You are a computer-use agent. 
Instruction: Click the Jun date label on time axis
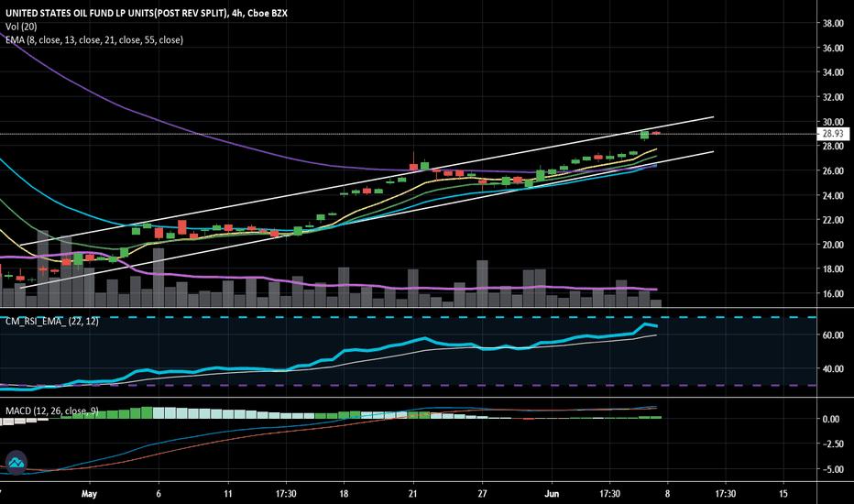tap(552, 494)
